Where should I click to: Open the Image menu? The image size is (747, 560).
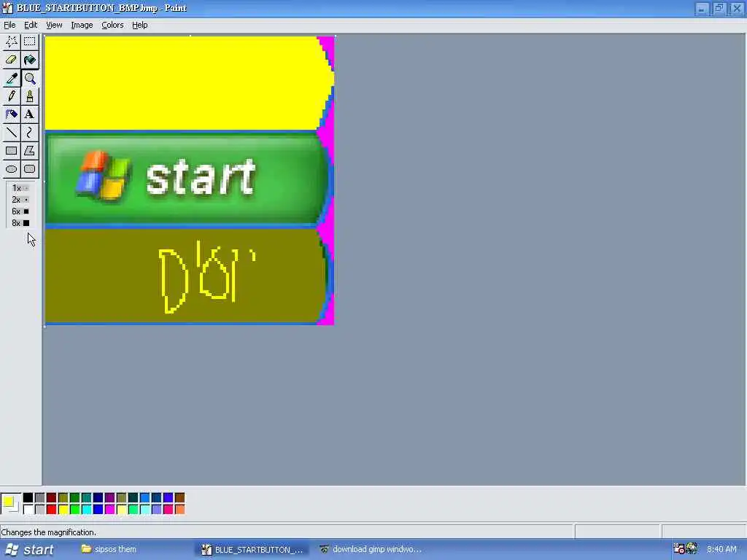coord(82,25)
